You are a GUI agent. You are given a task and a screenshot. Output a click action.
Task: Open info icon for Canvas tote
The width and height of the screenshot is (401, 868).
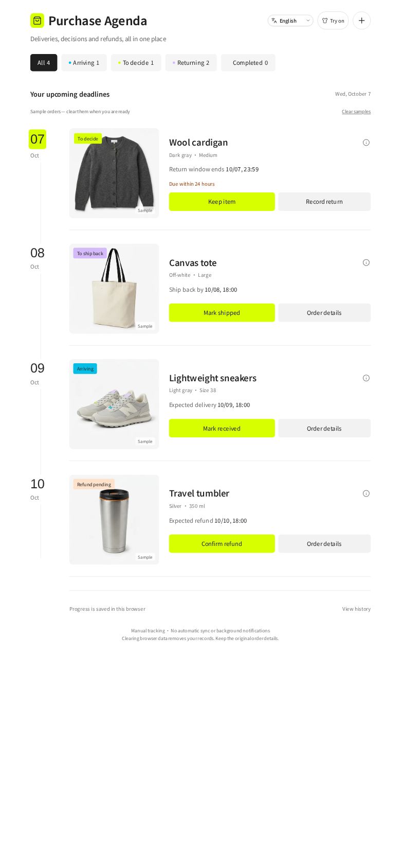[x=366, y=262]
